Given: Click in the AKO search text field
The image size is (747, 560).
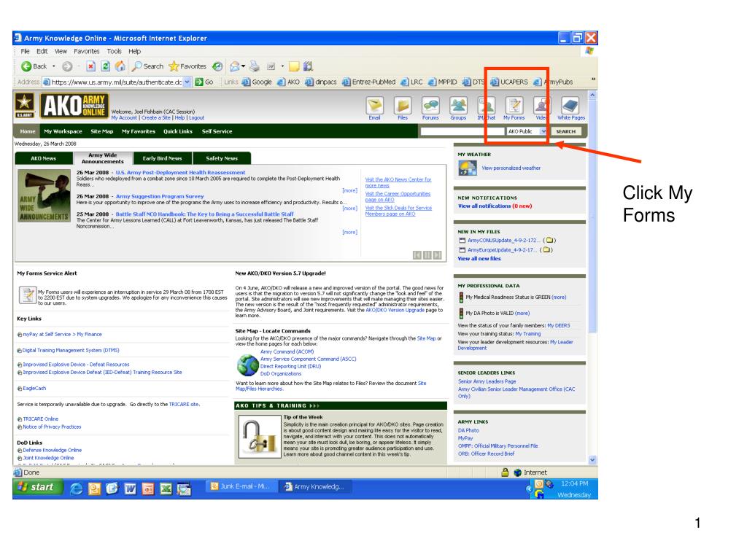Looking at the screenshot, I should (x=462, y=131).
